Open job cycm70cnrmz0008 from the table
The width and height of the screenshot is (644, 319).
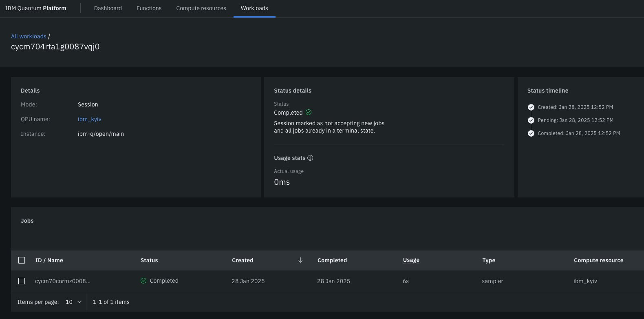[63, 281]
